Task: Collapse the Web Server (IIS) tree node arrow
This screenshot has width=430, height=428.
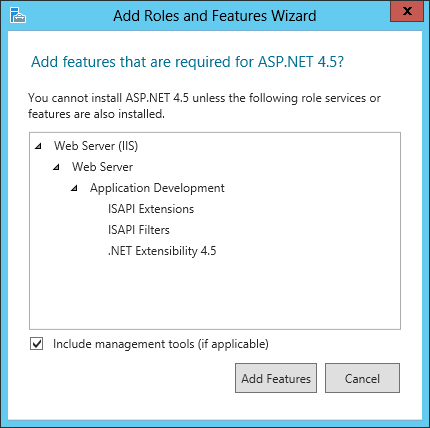Action: 39,146
